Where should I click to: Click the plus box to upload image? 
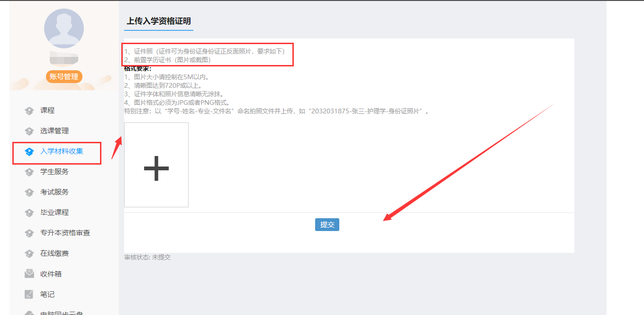click(x=156, y=165)
